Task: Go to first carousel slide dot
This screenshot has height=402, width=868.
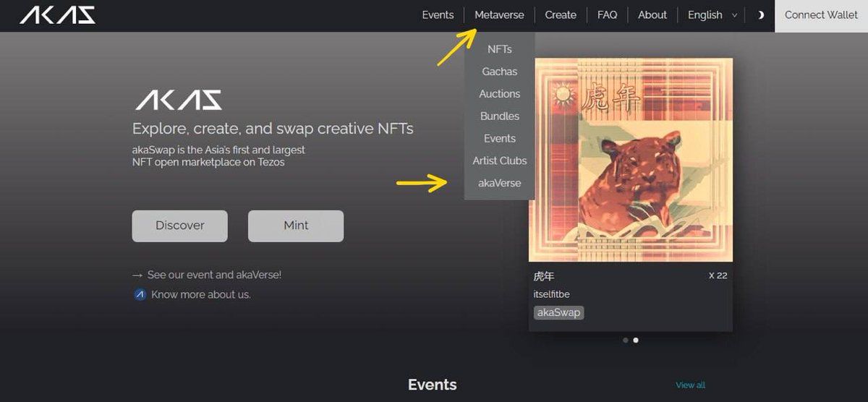Action: coord(626,340)
